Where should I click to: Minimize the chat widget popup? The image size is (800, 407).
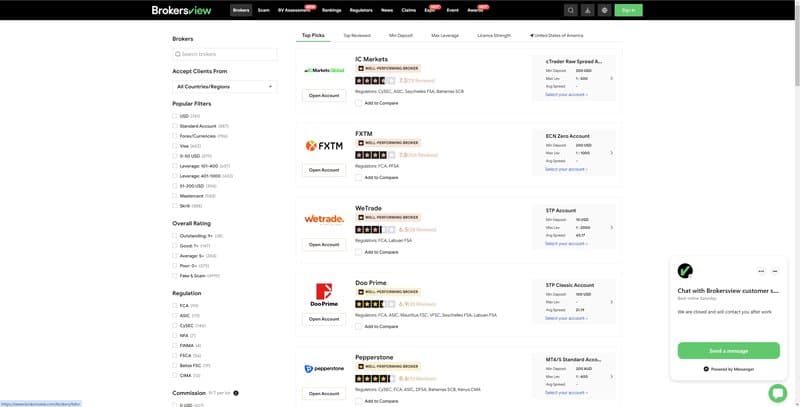(774, 271)
